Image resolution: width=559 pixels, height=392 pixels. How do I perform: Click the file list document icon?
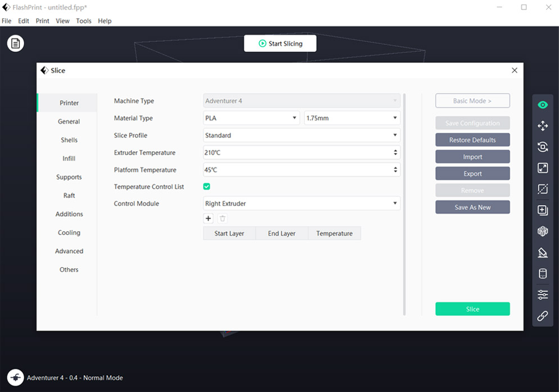pyautogui.click(x=15, y=43)
